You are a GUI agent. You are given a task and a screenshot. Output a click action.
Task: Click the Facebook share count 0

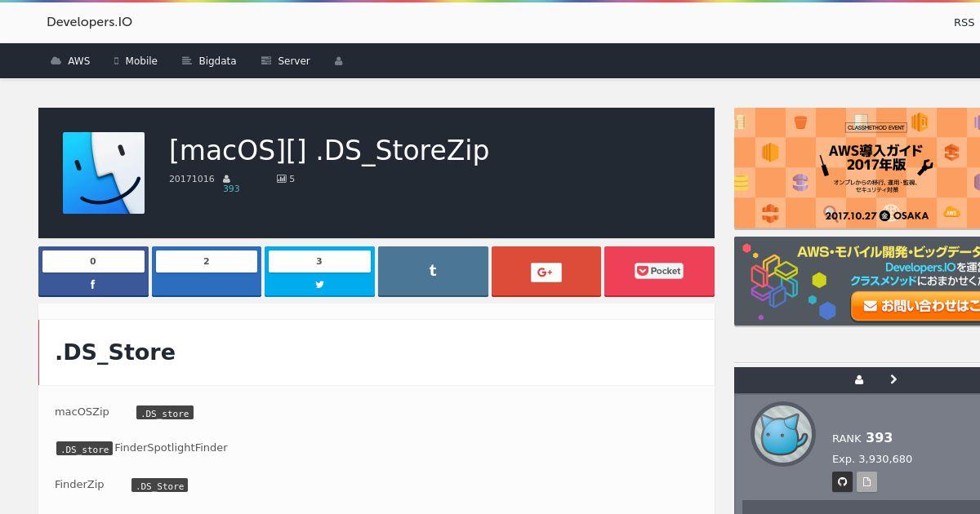coord(93,261)
